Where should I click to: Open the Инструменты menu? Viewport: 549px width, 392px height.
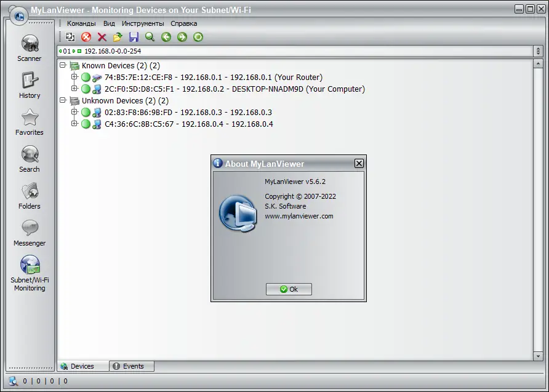tap(143, 23)
